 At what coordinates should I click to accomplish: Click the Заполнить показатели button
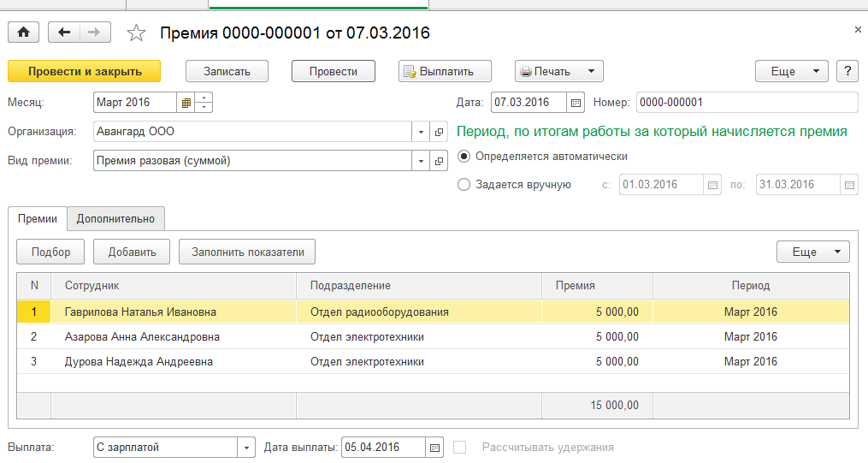click(247, 252)
